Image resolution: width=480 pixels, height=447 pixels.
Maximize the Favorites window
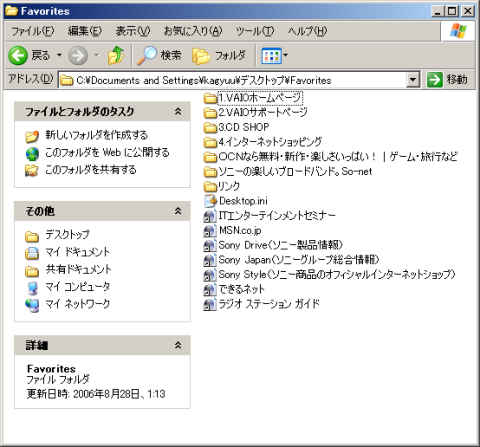(452, 11)
